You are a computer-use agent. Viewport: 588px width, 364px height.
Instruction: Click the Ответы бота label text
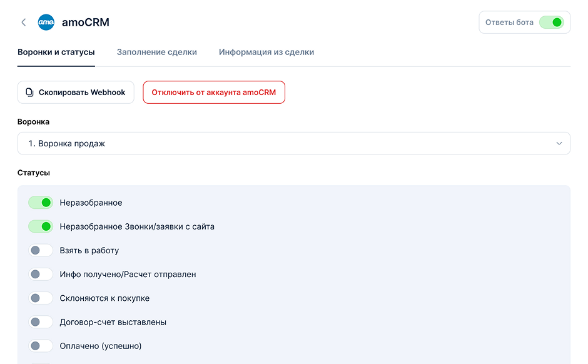click(x=509, y=23)
